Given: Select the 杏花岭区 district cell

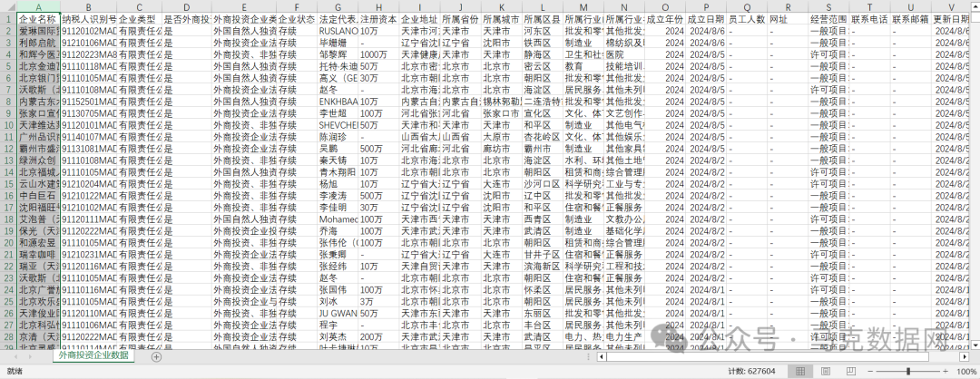Looking at the screenshot, I should (542, 137).
